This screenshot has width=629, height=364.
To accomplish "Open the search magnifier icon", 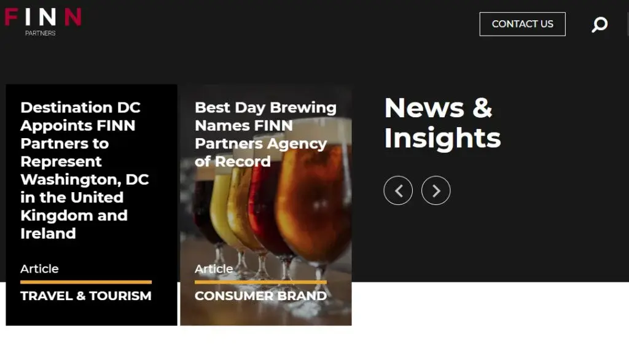I will [600, 25].
